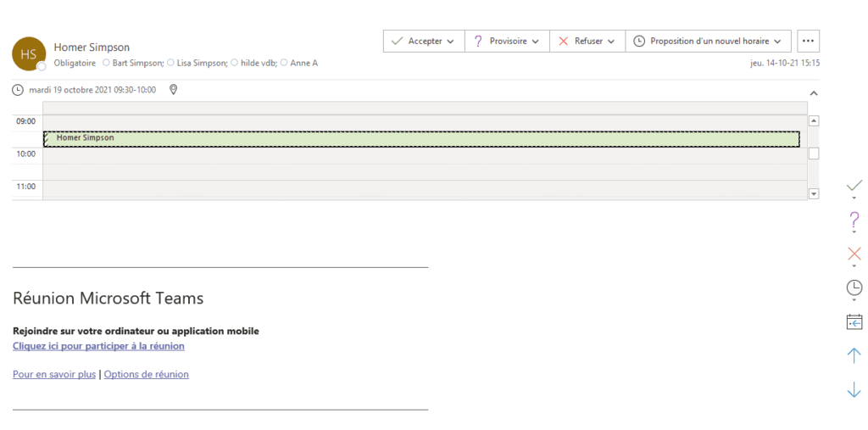Viewport: 868px width, 430px height.
Task: Open the calendar icon in the right sidebar
Action: coord(854,321)
